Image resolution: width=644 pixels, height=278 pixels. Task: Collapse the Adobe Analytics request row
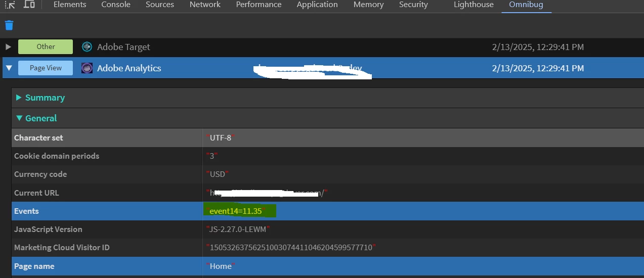(x=9, y=68)
